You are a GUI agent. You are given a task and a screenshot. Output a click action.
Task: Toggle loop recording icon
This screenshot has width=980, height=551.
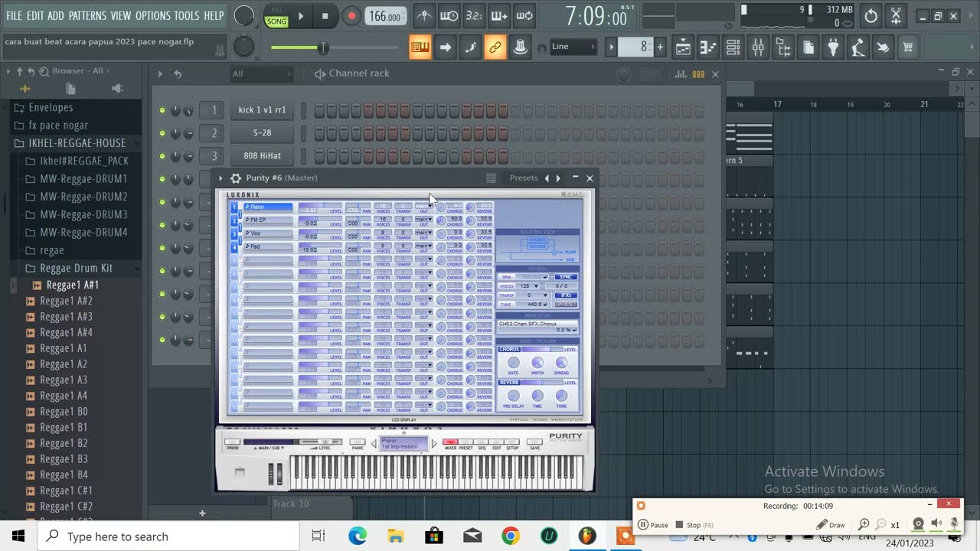point(524,16)
